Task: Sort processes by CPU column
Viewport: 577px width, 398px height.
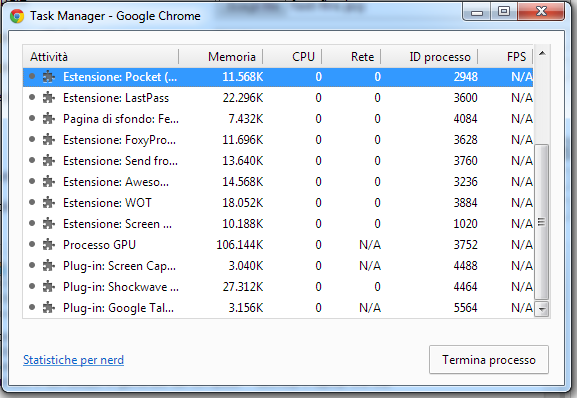Action: tap(292, 57)
